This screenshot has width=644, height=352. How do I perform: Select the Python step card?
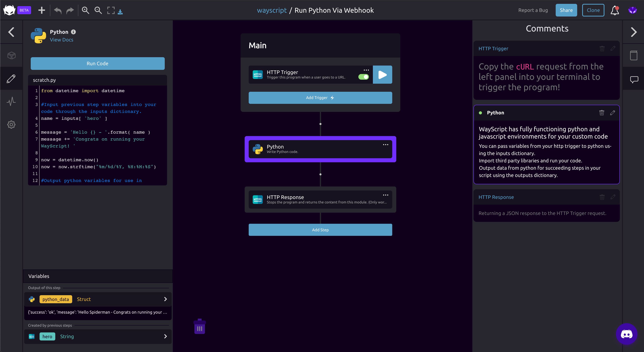(x=320, y=149)
